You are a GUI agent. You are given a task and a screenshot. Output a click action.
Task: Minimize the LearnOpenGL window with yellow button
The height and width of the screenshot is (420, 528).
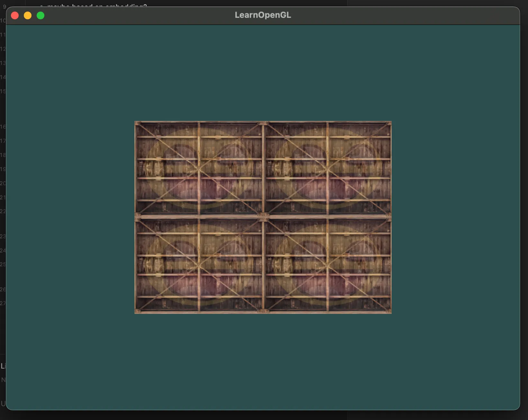click(28, 15)
